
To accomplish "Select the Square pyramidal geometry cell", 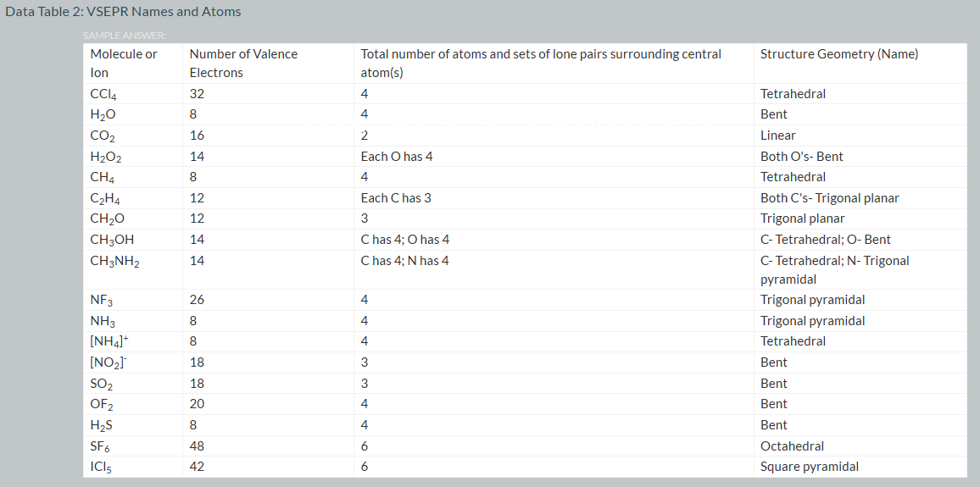I will coord(809,467).
